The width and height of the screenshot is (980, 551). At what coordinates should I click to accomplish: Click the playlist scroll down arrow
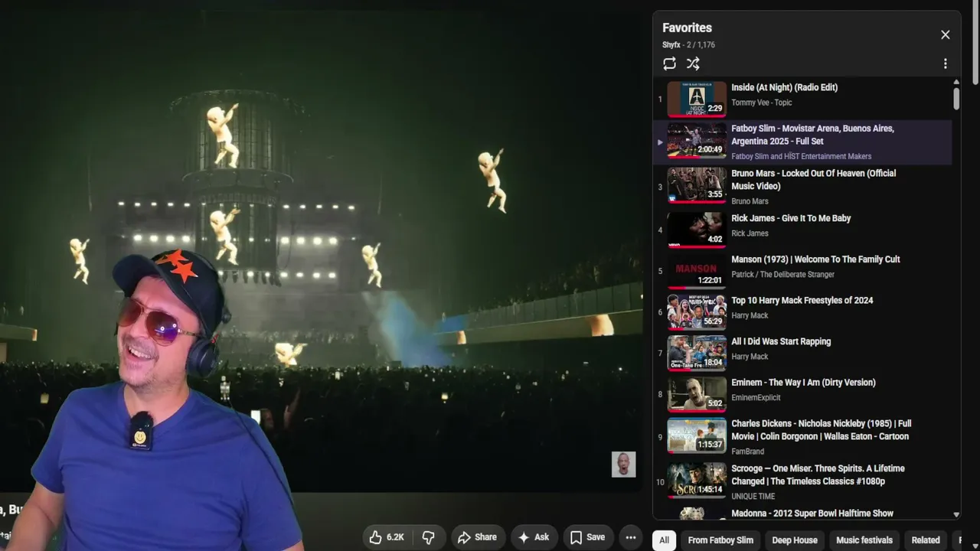956,515
